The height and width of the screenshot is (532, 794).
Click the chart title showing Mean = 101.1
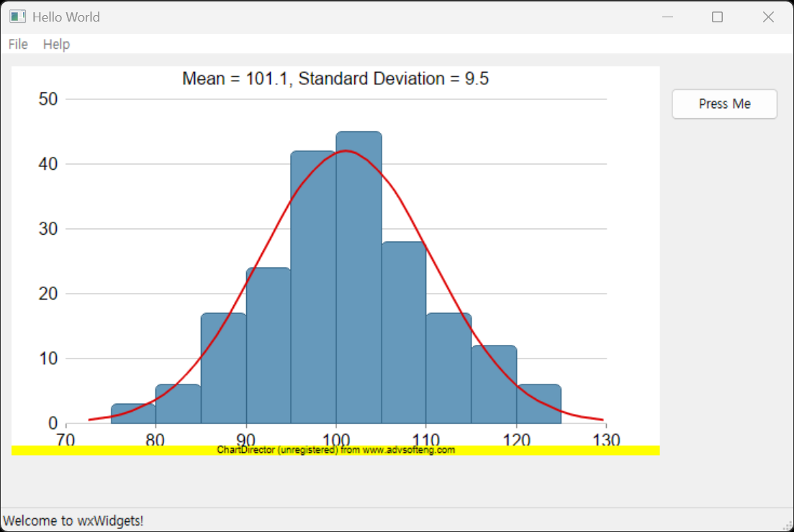click(335, 78)
